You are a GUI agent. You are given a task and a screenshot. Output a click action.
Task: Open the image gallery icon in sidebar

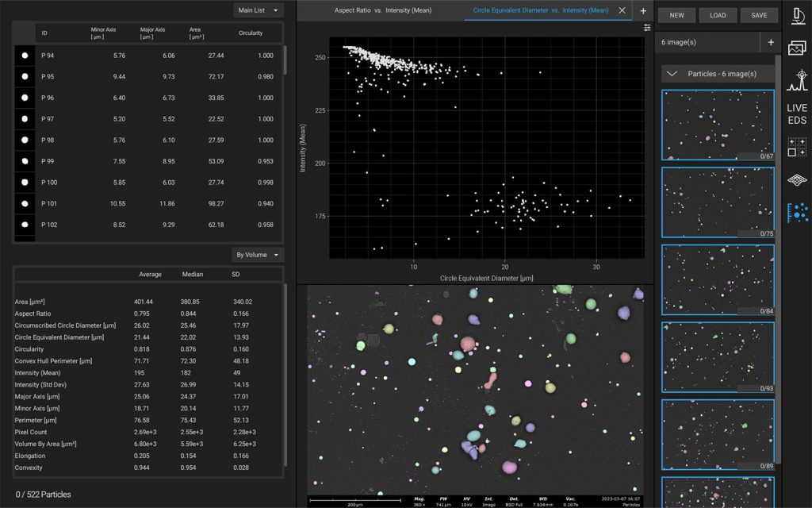click(797, 48)
